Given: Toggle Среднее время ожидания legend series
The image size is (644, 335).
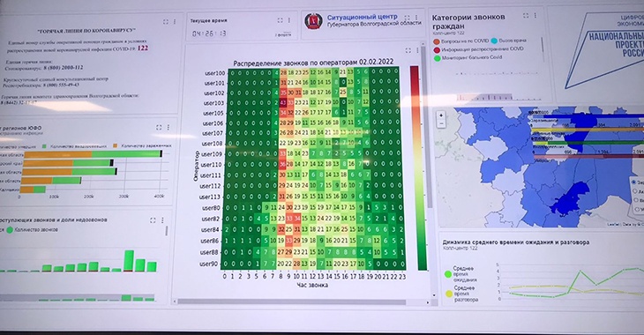Looking at the screenshot, I should point(461,274).
